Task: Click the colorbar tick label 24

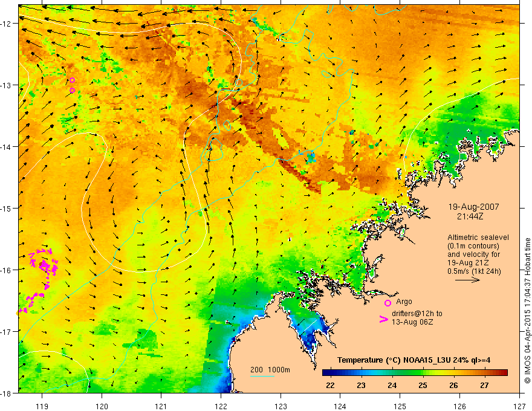Action: pos(392,385)
